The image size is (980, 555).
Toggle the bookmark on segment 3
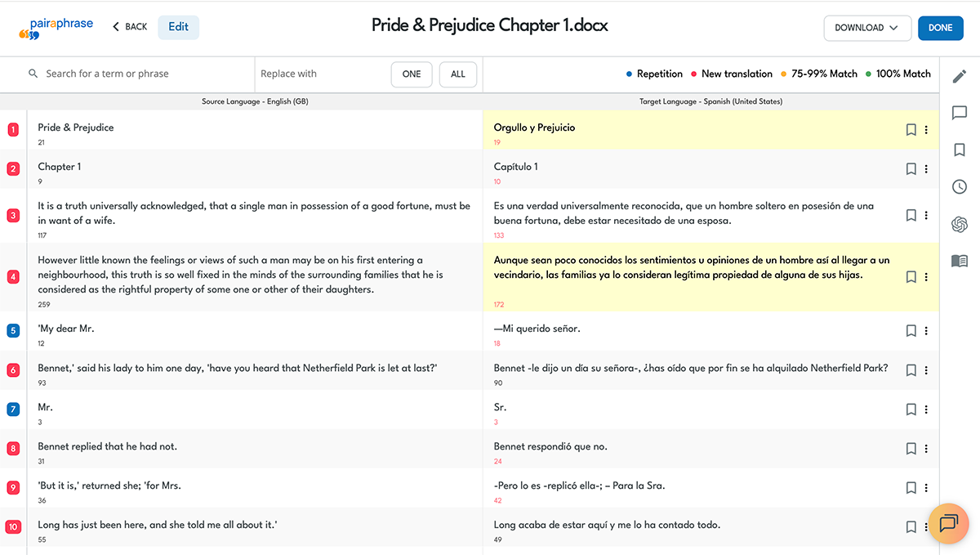point(911,215)
